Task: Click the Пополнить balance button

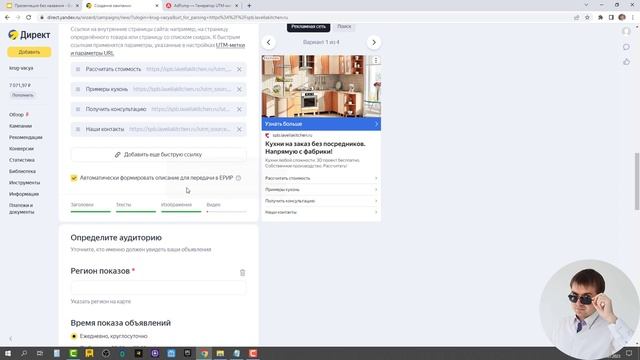Action: click(22, 95)
